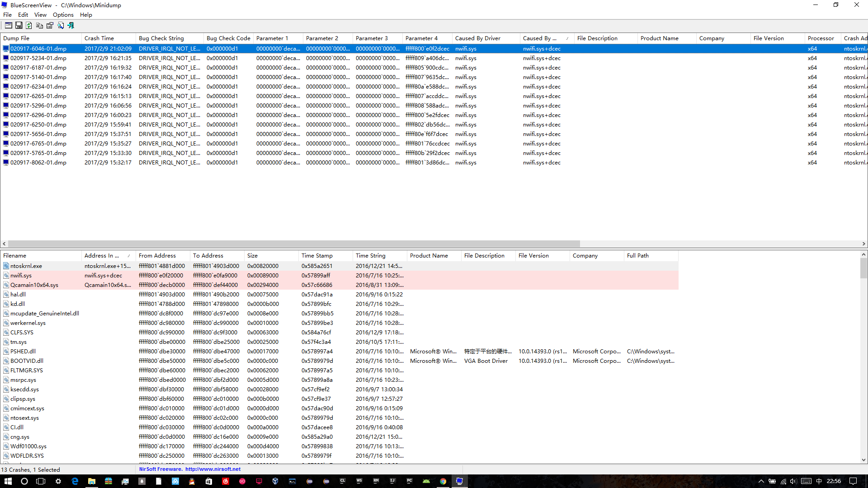Viewport: 868px width, 488px height.
Task: Click the ntoskrnl.exe file icon
Action: pos(6,266)
